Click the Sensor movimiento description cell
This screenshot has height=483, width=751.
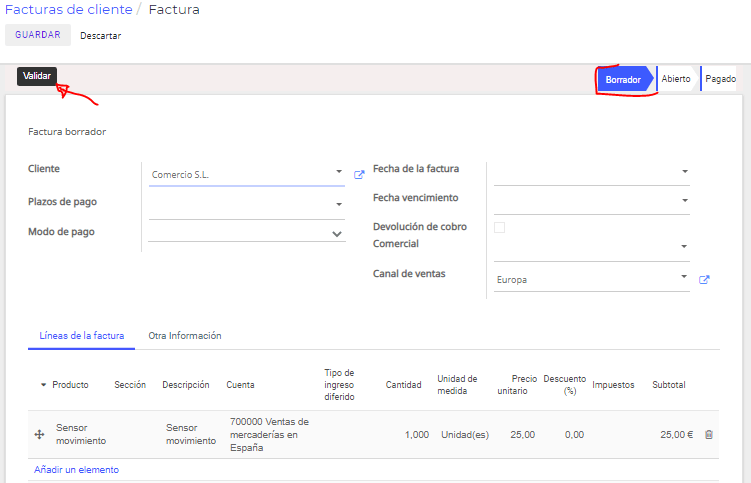[191, 434]
